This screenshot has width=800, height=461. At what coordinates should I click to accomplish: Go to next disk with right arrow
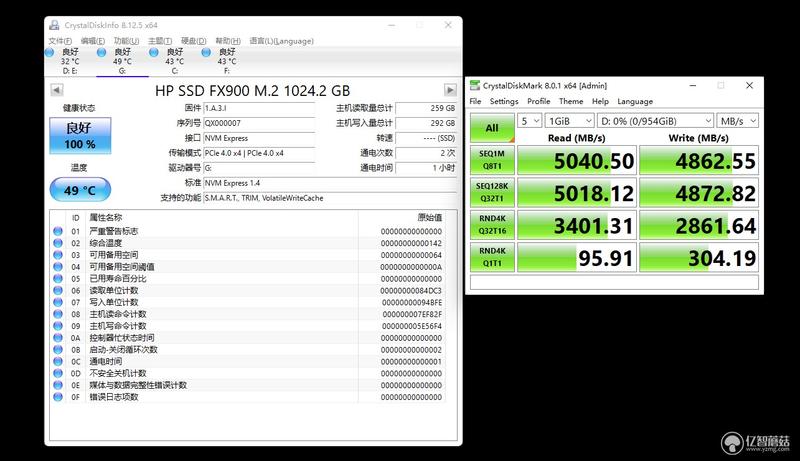click(x=450, y=90)
